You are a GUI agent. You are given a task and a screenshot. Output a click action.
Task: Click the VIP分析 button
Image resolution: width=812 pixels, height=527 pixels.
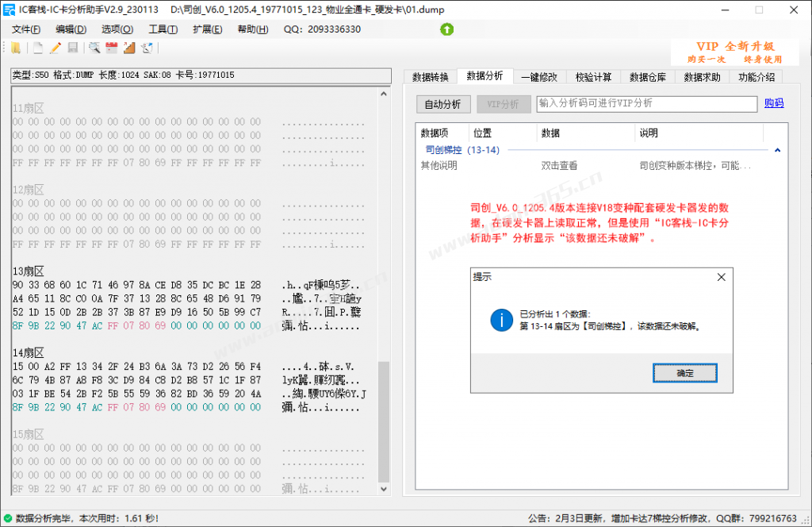(504, 104)
